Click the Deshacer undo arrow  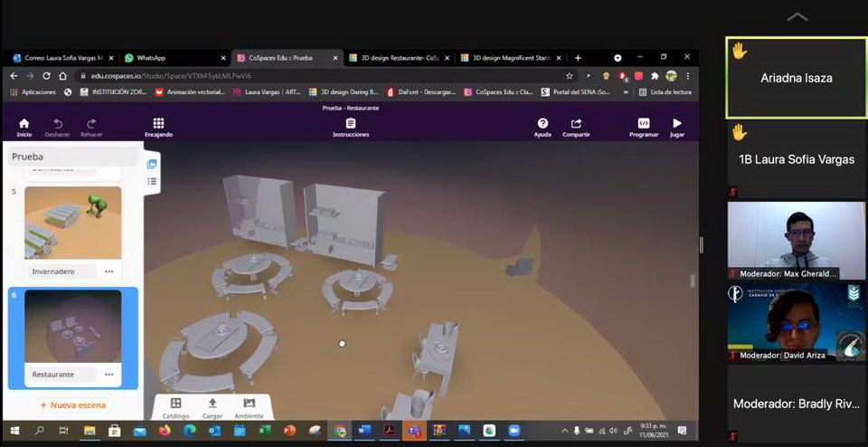pos(58,127)
